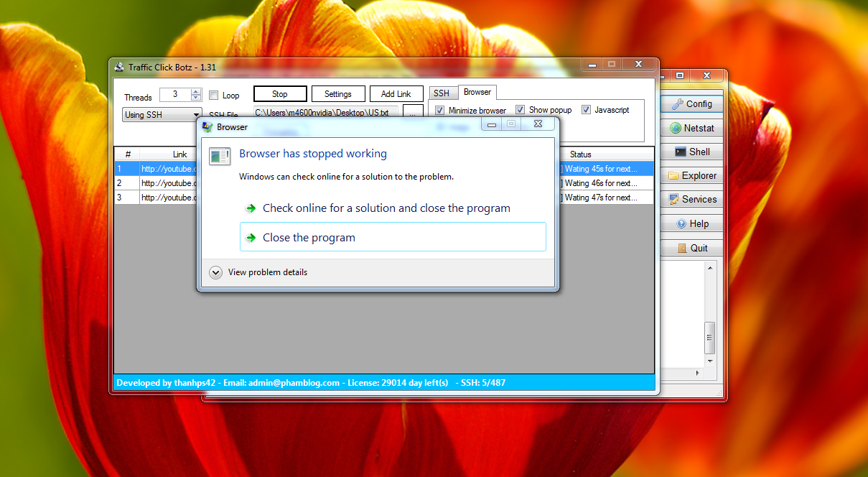
Task: Decrease the Threads count with down arrow
Action: pyautogui.click(x=196, y=98)
